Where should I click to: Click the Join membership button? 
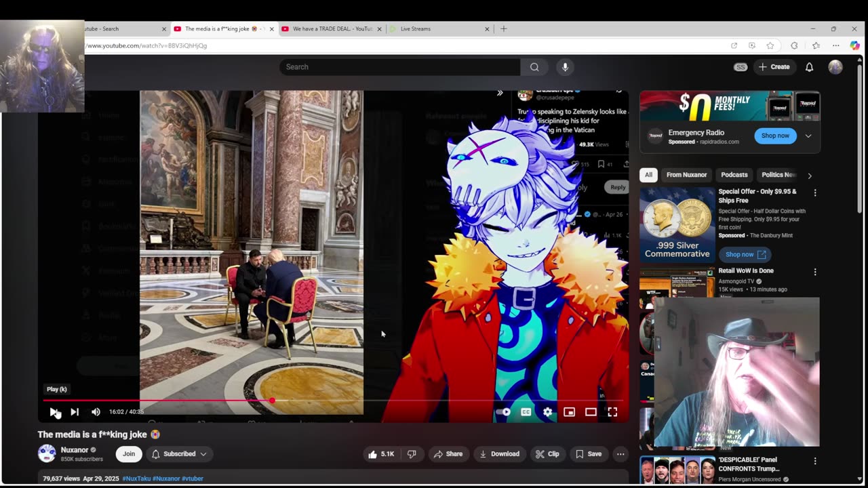point(129,454)
